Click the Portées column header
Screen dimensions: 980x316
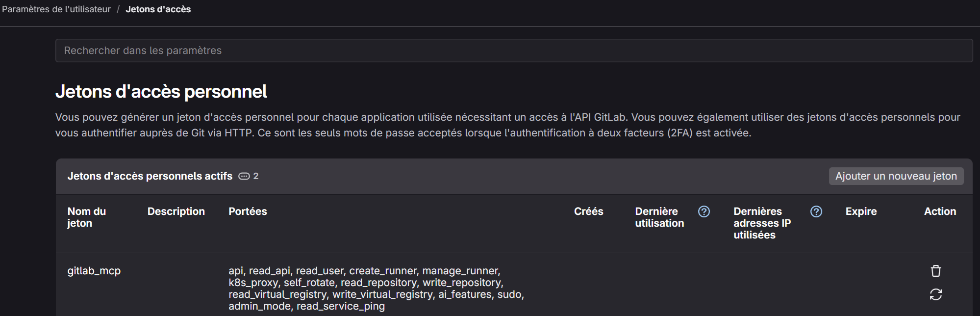point(248,211)
